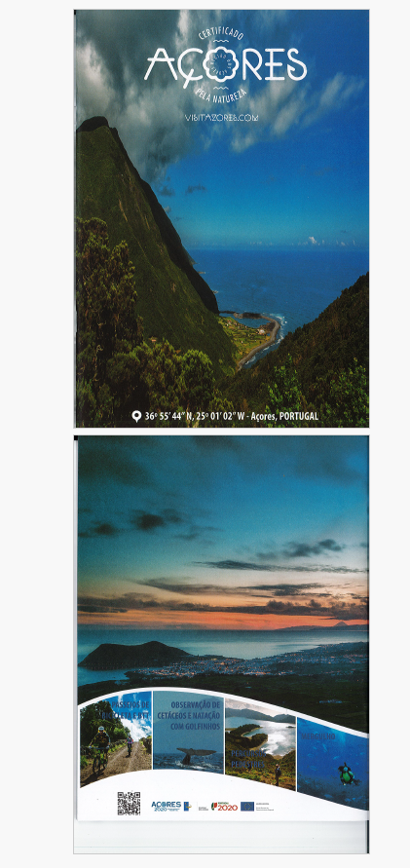410x868 pixels.
Task: Click the whale tail in the cetaceans panel
Action: pyautogui.click(x=195, y=755)
